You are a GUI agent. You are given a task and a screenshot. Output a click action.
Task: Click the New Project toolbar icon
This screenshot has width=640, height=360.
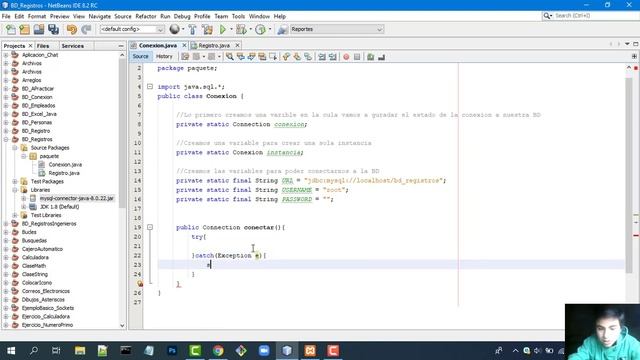tap(24, 29)
